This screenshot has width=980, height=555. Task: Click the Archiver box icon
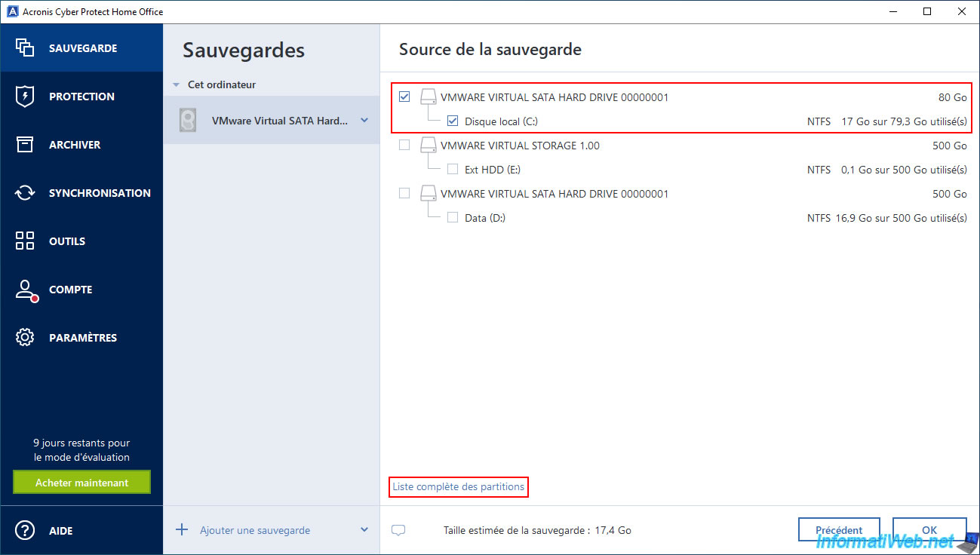pos(25,145)
